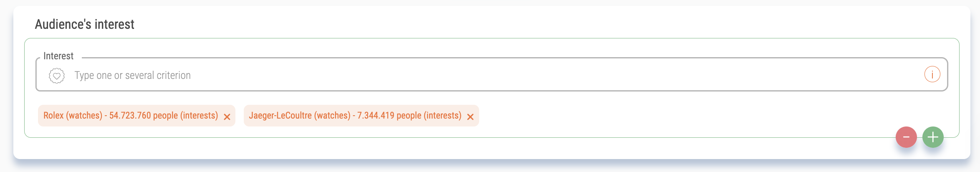Select the Jaeger-LeCoultre (watches) interest chip
Viewport: 980px width, 172px height.
click(361, 116)
